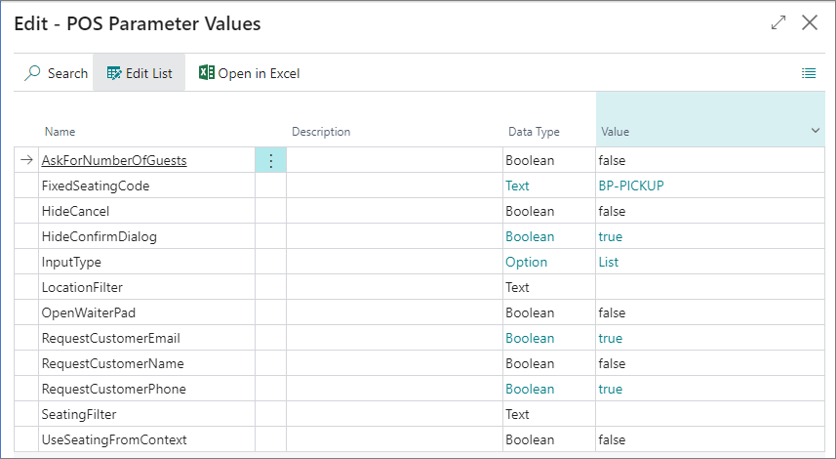Screen dimensions: 836x459
Task: Open the Value column dropdown chevron
Action: coord(815,131)
